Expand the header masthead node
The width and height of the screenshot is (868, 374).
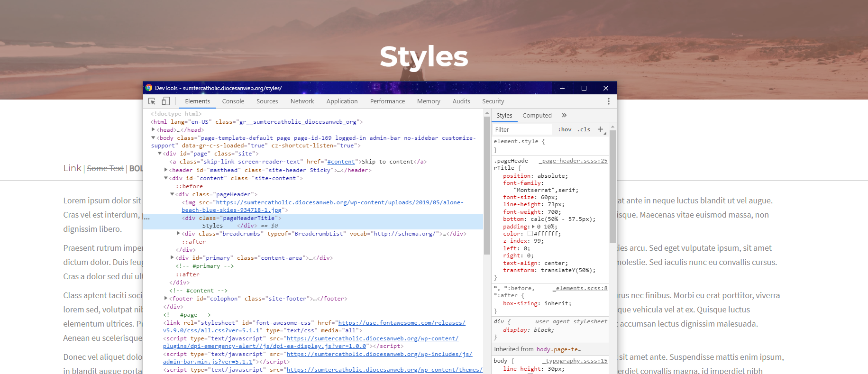166,170
